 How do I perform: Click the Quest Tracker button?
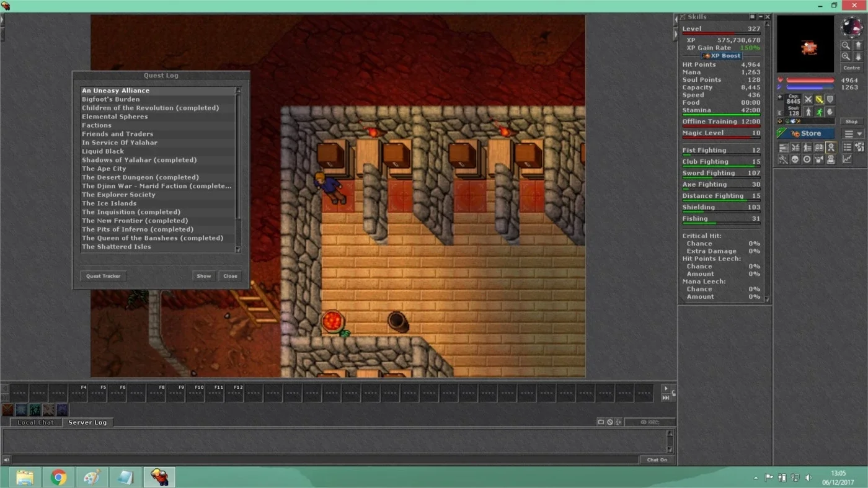click(x=103, y=276)
